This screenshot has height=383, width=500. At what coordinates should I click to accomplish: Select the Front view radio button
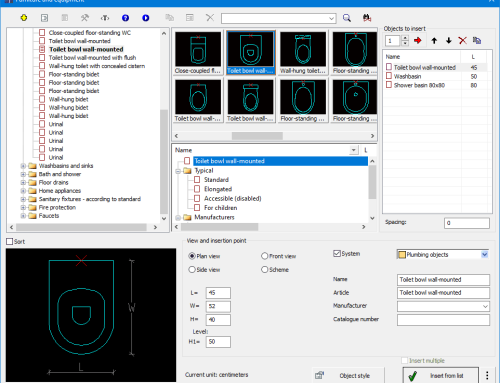click(265, 256)
